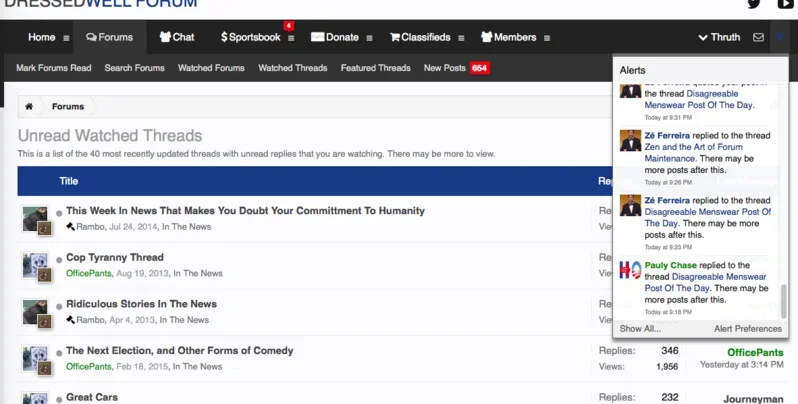Click the avatar for Cop Tyranny Thread
The width and height of the screenshot is (798, 404).
(x=36, y=266)
